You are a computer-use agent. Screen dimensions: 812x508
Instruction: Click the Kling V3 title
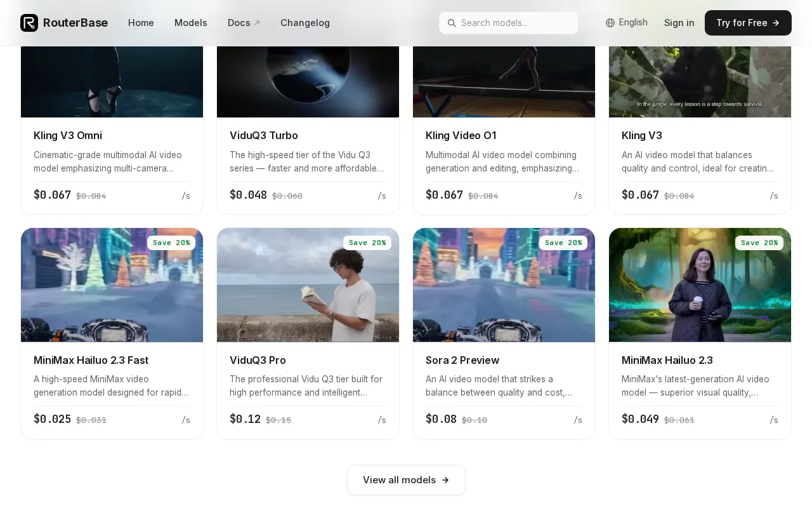[642, 136]
